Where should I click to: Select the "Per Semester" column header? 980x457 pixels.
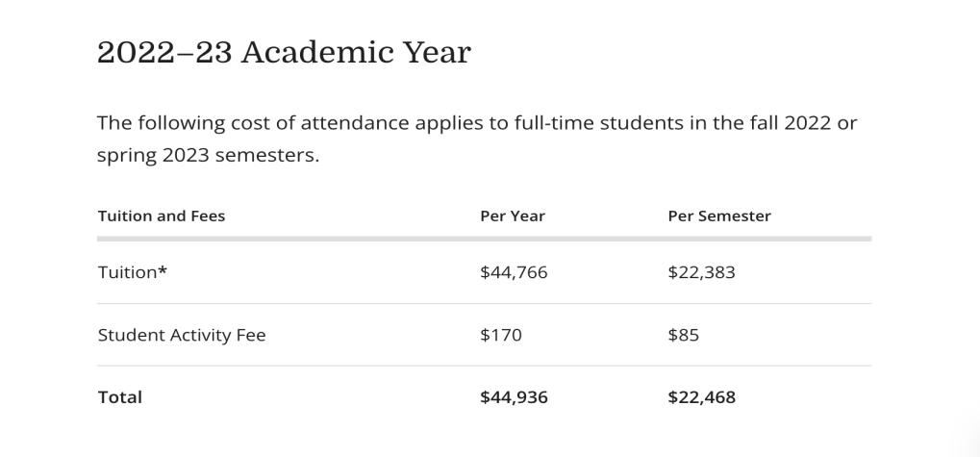(719, 216)
